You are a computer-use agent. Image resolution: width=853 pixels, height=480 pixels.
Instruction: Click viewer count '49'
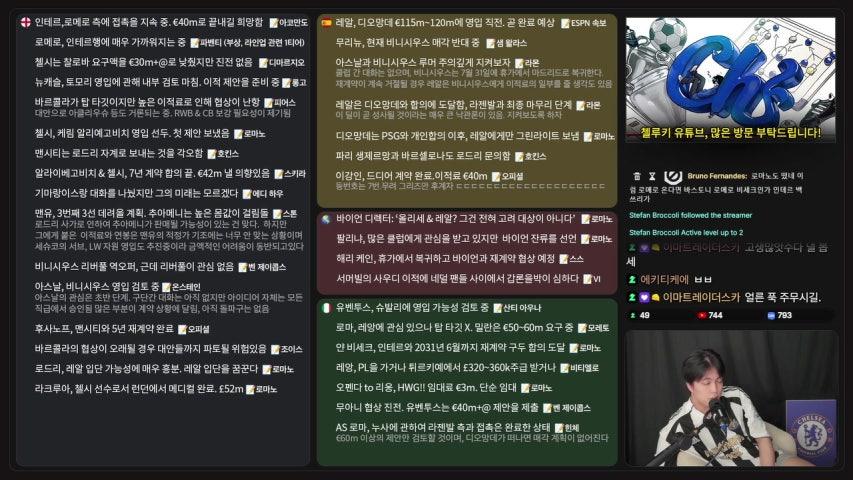click(645, 316)
